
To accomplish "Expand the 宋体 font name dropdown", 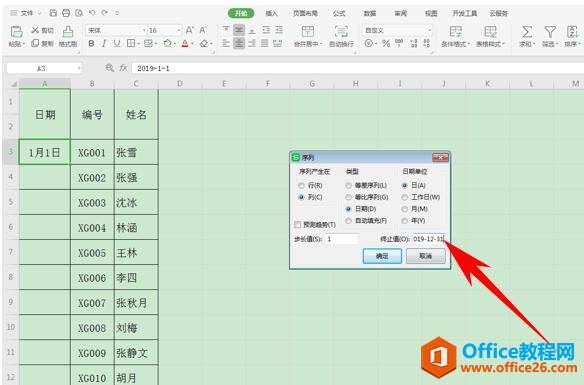I will tap(144, 30).
